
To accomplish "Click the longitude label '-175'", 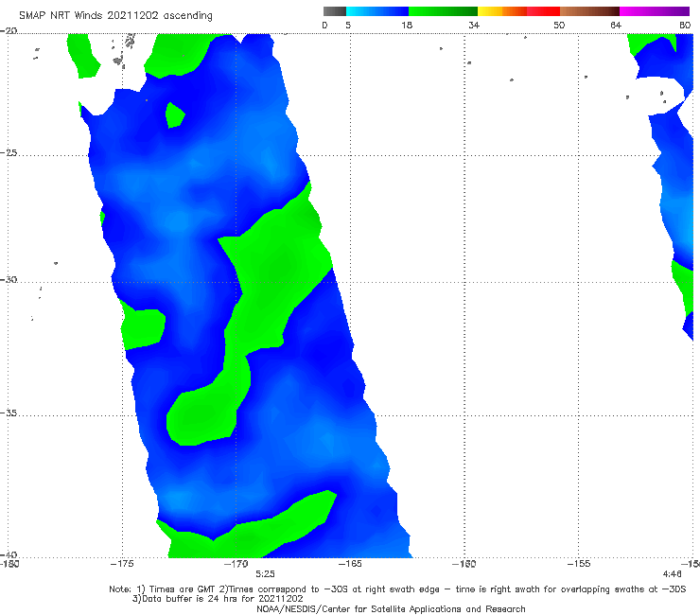I will [122, 564].
